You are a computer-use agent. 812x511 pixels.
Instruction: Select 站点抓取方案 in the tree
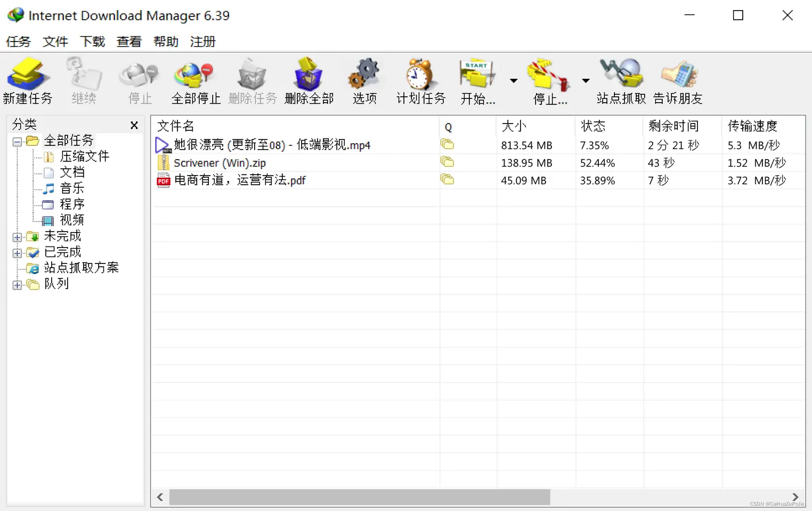pos(81,268)
